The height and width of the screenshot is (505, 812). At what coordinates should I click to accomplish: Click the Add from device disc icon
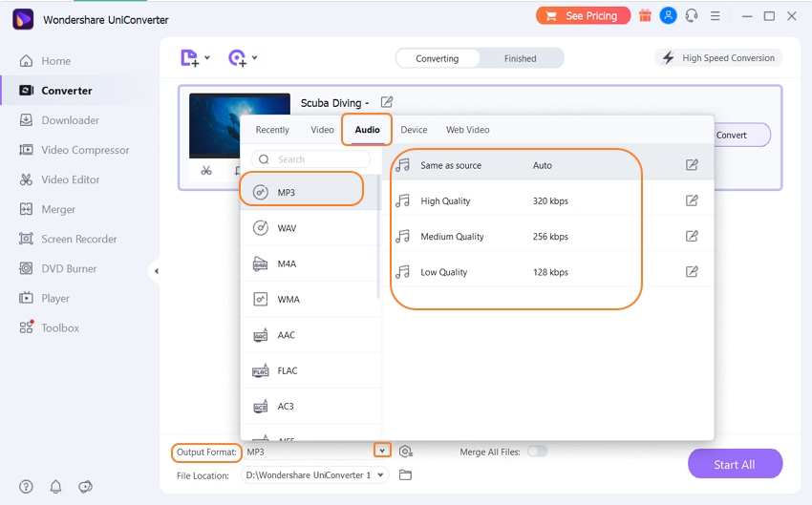pos(237,58)
